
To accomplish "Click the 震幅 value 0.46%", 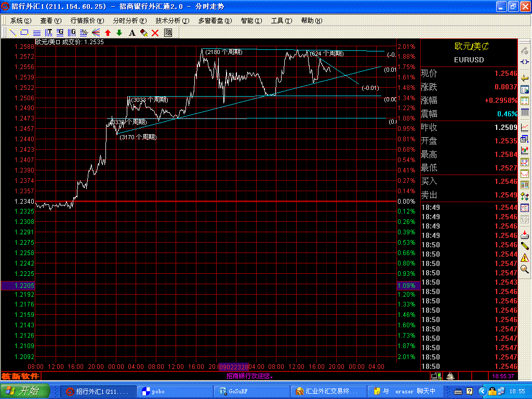I will coord(507,114).
